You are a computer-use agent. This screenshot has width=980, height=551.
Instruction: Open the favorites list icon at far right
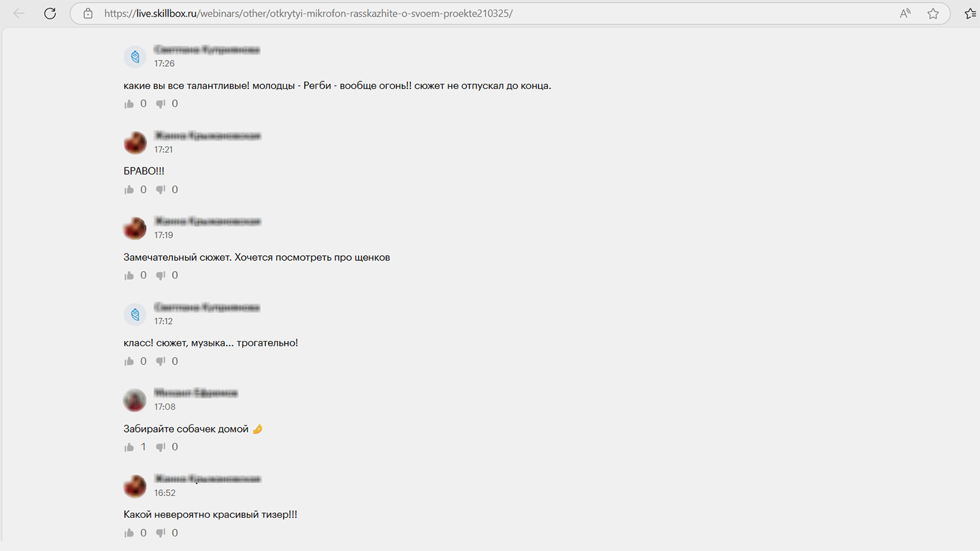click(970, 13)
